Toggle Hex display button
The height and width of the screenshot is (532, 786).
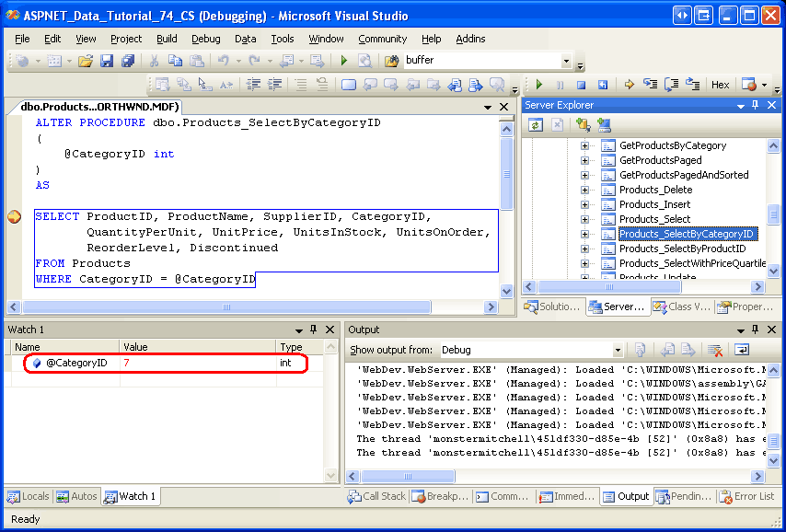[721, 85]
